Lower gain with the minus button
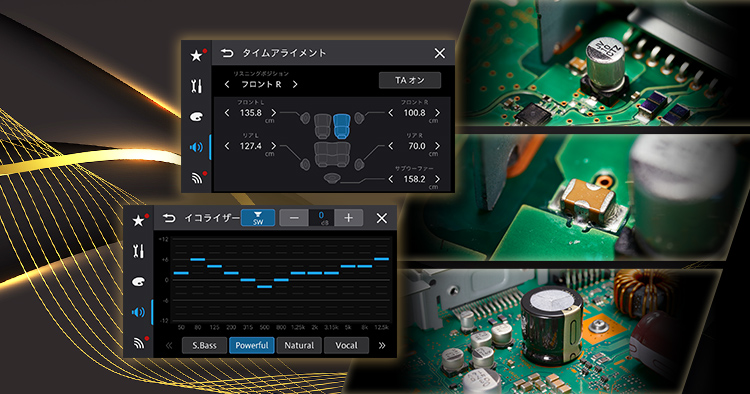 tap(294, 218)
